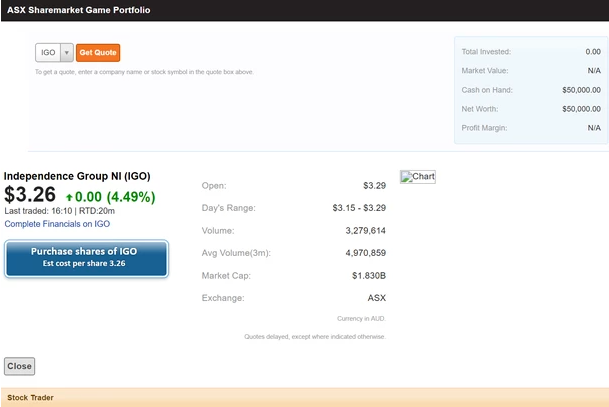Click the Currency in AUD note
The height and width of the screenshot is (407, 609).
(x=361, y=318)
